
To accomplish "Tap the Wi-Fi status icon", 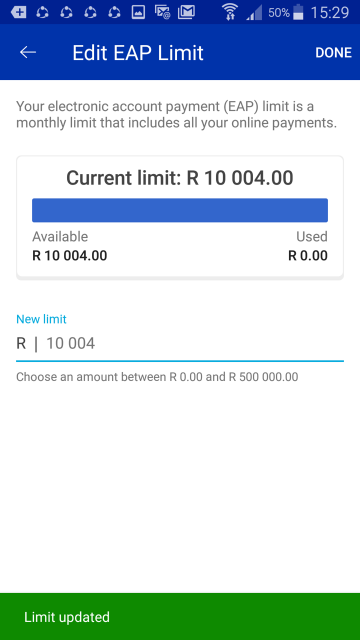I will pos(230,12).
